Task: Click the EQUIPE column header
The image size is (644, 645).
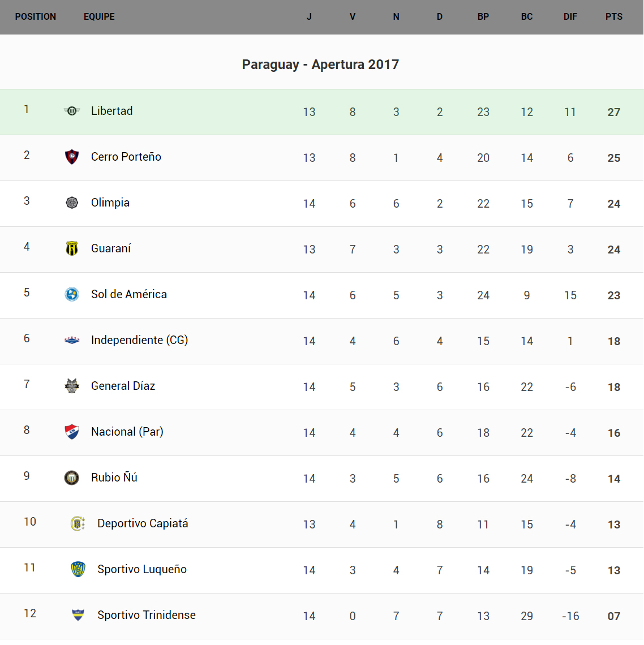Action: click(99, 17)
